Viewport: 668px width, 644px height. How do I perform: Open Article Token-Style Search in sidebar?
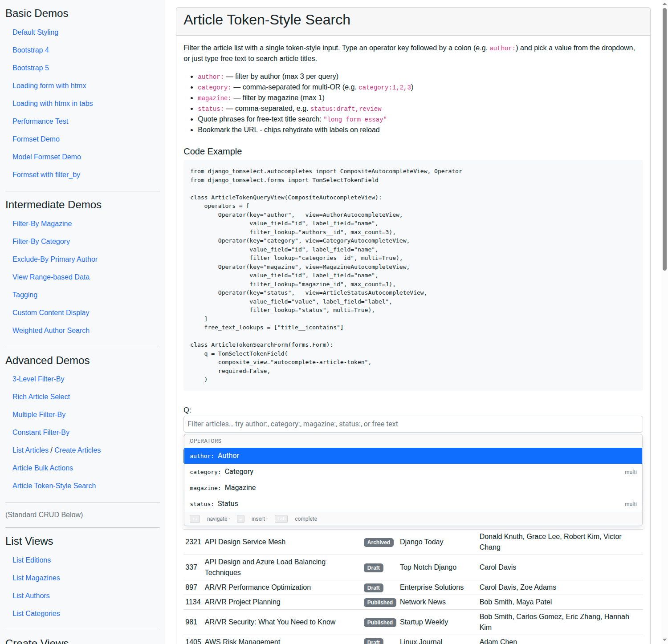click(54, 486)
